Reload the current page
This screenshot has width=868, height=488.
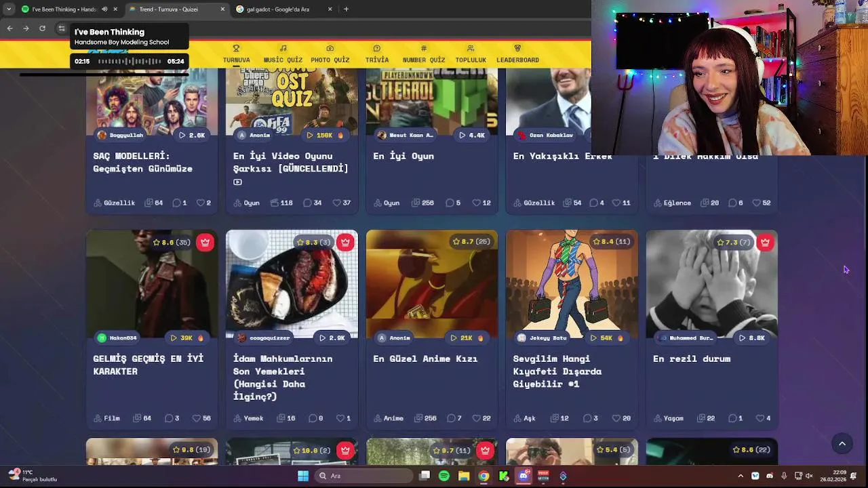pos(42,28)
